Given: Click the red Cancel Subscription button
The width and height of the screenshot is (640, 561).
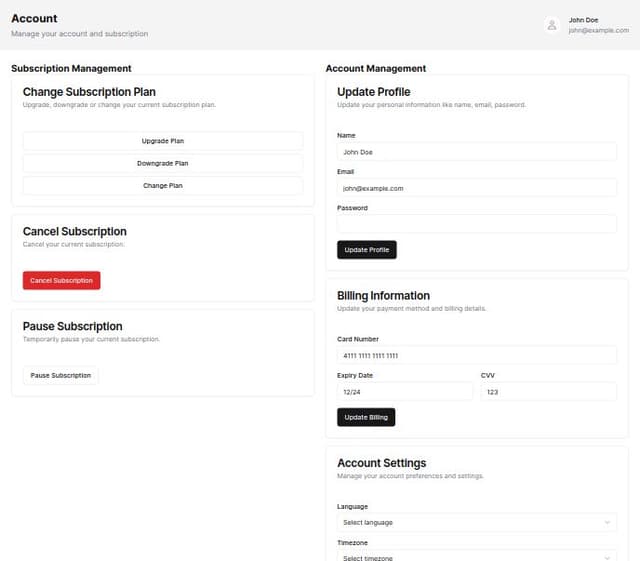Looking at the screenshot, I should coord(62,281).
